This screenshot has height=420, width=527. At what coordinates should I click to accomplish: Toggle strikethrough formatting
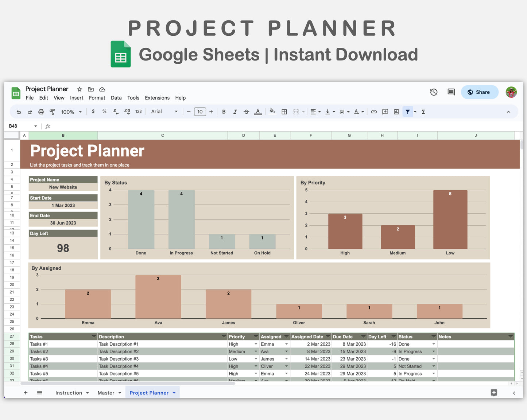click(x=247, y=112)
